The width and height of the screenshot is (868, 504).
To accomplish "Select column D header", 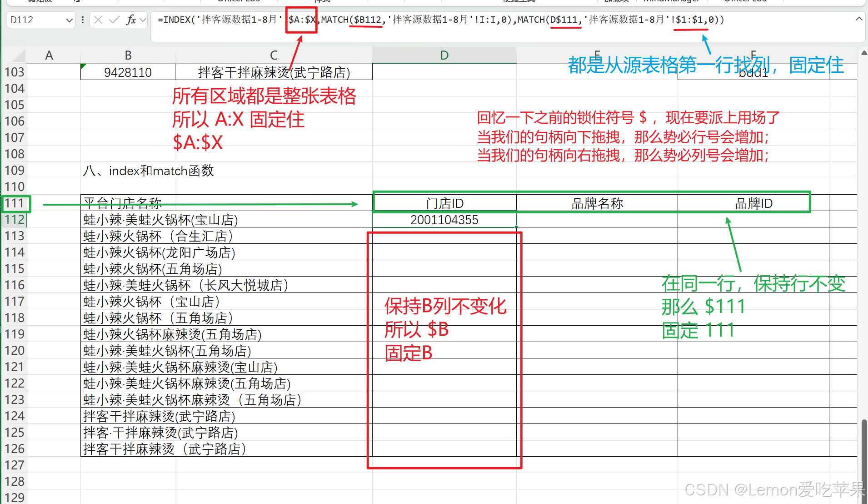I will pos(444,55).
